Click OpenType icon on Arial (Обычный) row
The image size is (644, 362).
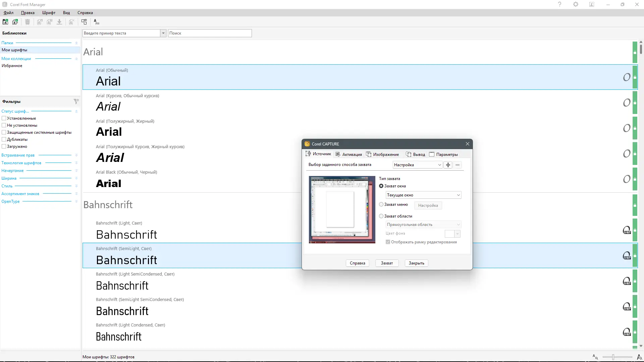[x=627, y=77]
